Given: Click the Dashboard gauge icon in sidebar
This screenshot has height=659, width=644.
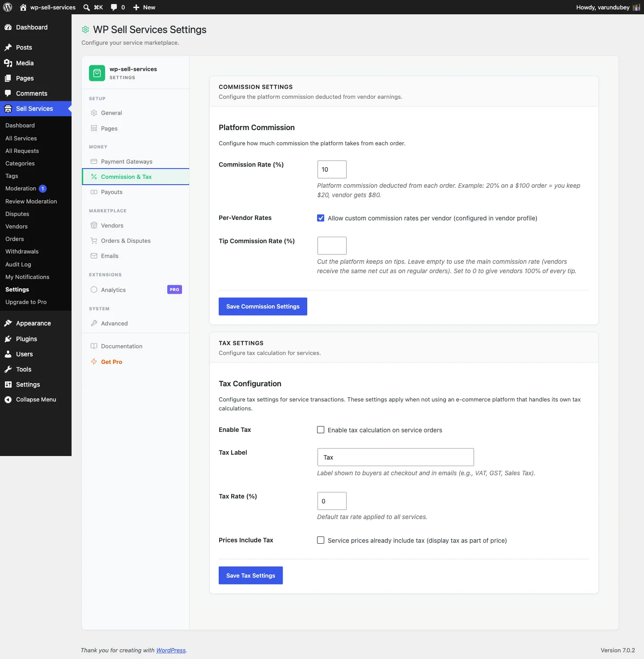Looking at the screenshot, I should click(x=8, y=27).
